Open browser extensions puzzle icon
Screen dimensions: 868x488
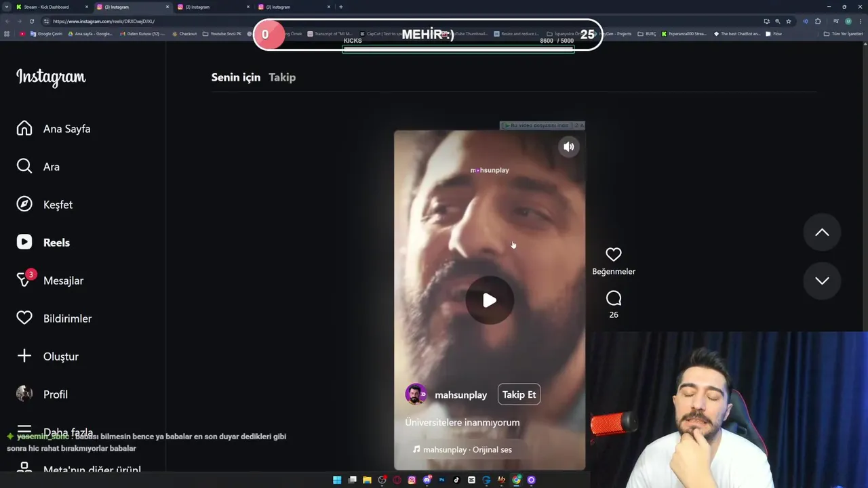818,21
